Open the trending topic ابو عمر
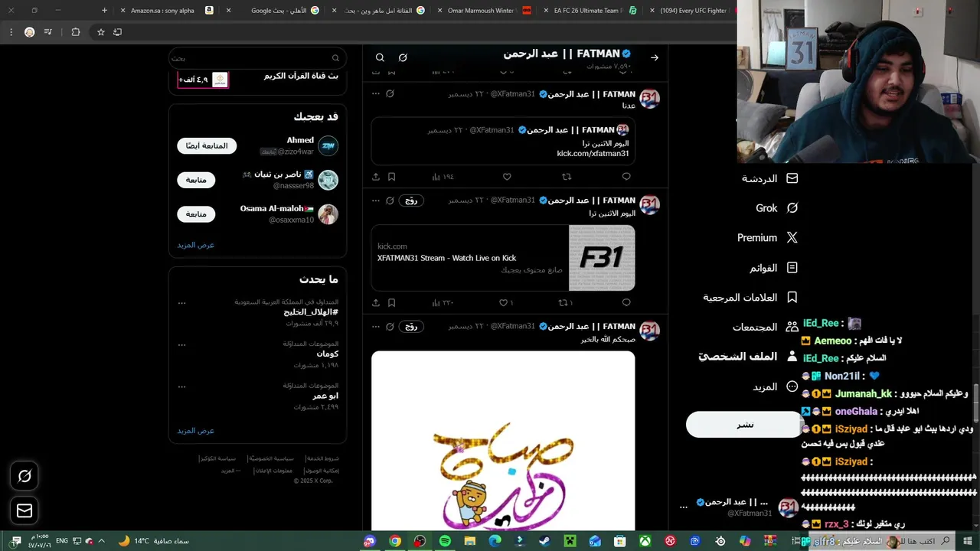Image resolution: width=980 pixels, height=551 pixels. pos(325,396)
